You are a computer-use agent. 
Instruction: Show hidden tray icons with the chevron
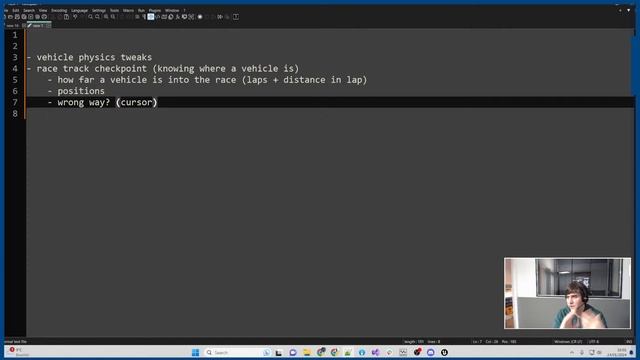point(572,352)
